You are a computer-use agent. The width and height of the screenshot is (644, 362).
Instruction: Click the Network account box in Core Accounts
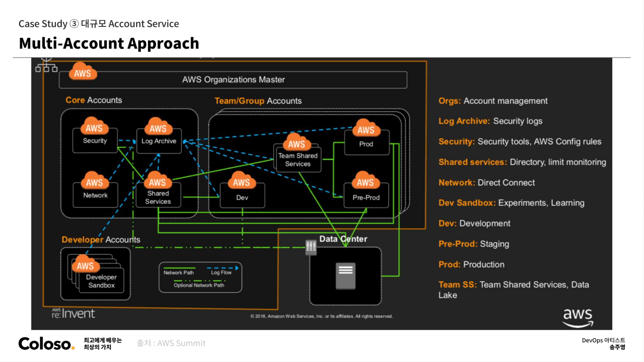(95, 195)
